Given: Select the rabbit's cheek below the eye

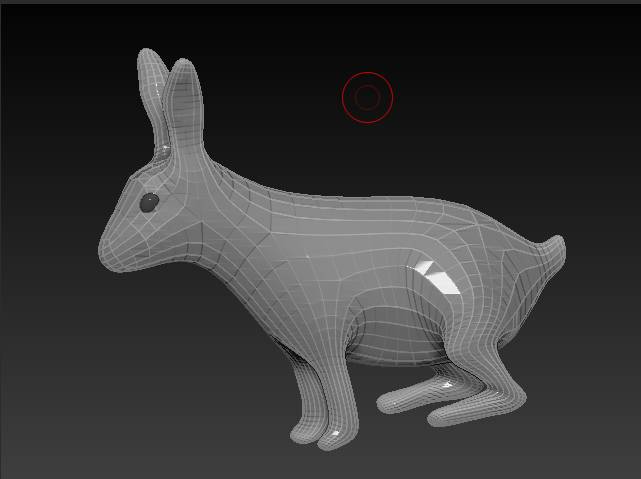Looking at the screenshot, I should click(160, 240).
